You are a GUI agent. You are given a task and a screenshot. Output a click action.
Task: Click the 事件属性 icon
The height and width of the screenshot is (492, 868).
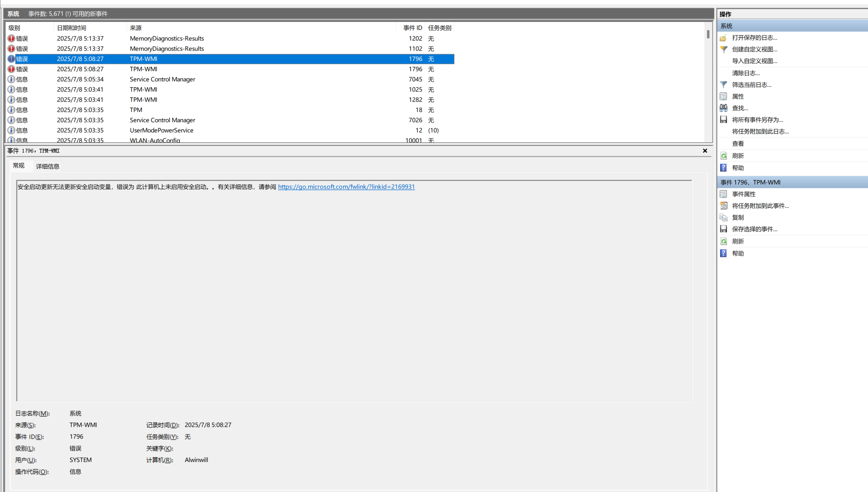click(723, 194)
